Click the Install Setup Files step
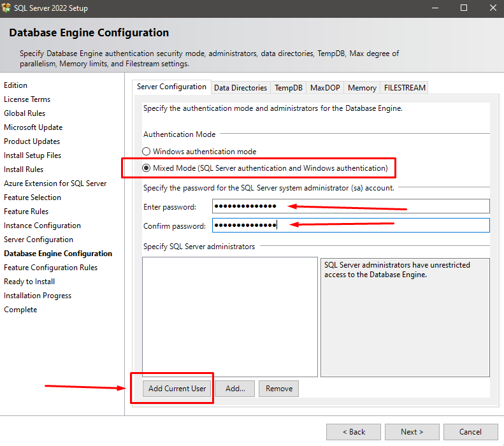504x446 pixels. coord(32,155)
